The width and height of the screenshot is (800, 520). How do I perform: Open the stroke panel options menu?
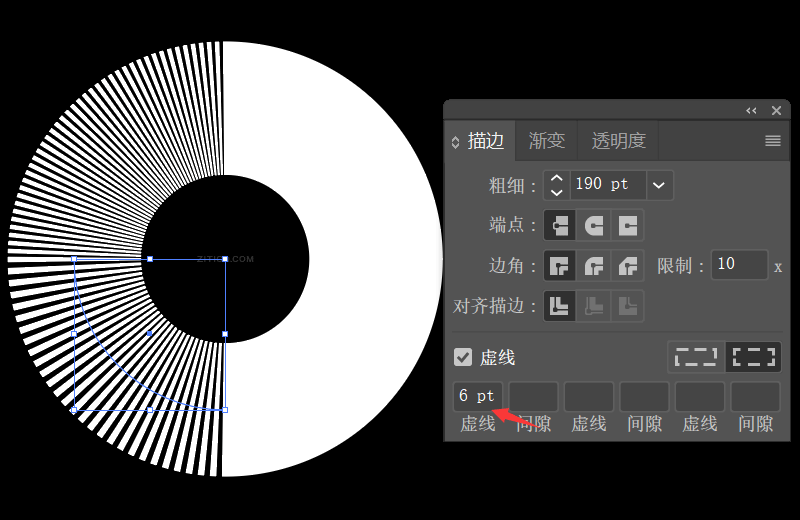pos(773,140)
